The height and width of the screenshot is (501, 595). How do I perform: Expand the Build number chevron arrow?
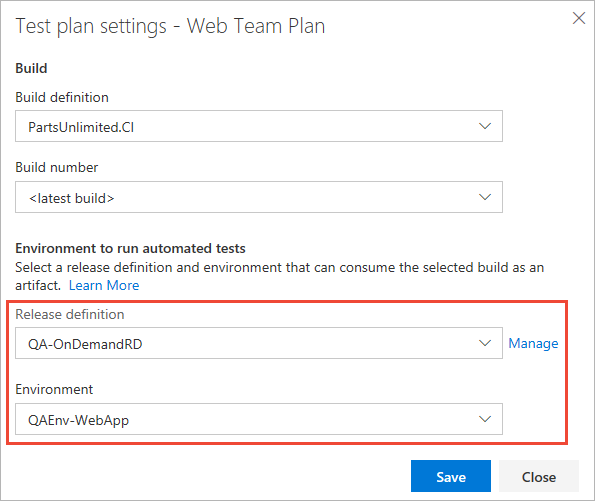coord(485,197)
